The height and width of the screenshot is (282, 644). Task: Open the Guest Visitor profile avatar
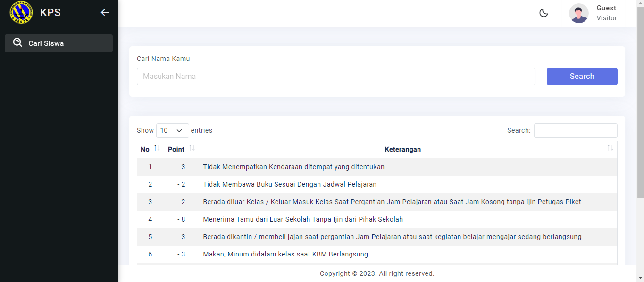coord(578,14)
